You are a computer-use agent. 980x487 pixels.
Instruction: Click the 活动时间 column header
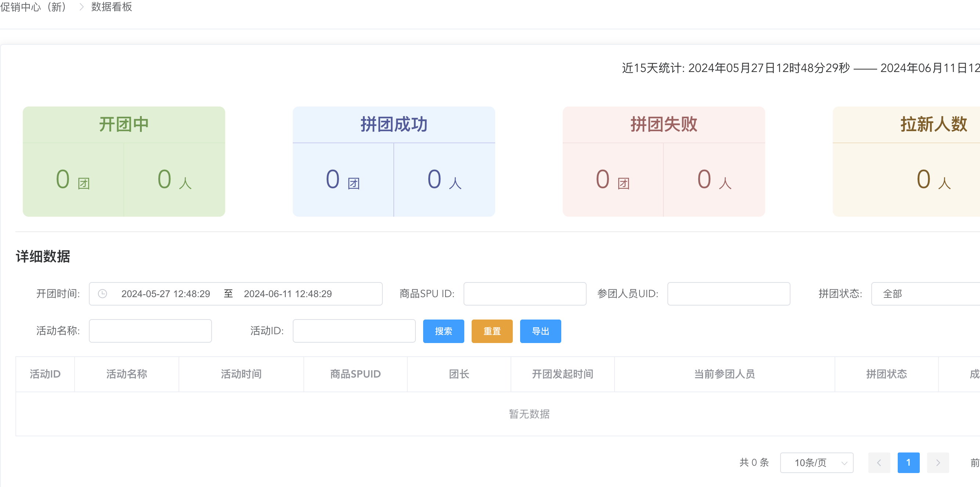[x=241, y=374]
